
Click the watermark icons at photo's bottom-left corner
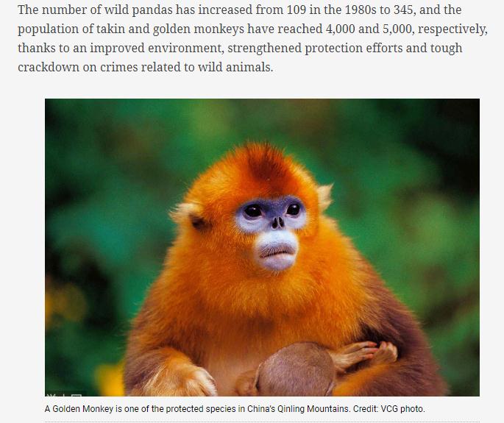pos(64,394)
